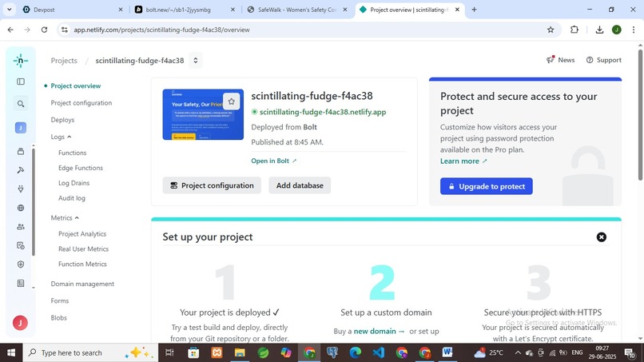Go back in browser history
The width and height of the screenshot is (644, 362).
pos(10,30)
